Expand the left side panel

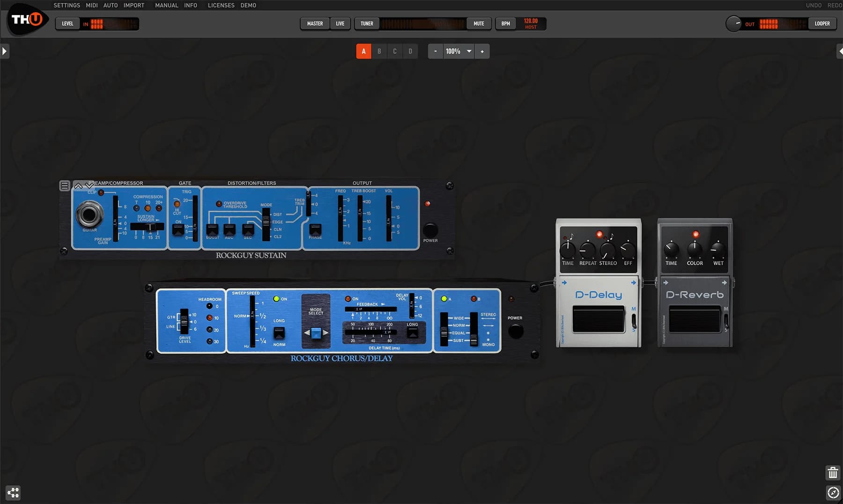[5, 51]
